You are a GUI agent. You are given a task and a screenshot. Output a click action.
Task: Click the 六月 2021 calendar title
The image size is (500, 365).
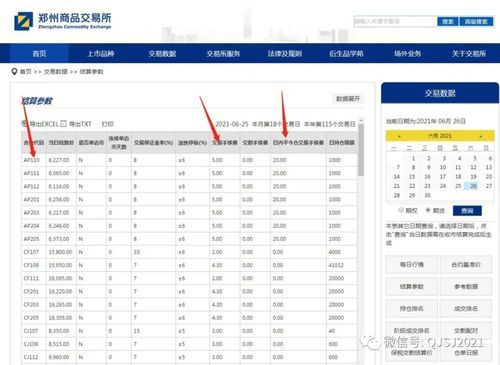(x=440, y=136)
